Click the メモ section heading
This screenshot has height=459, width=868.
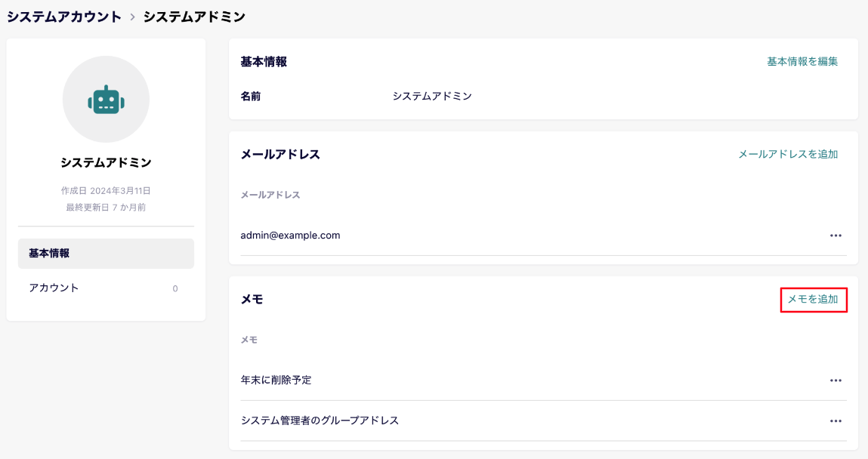click(252, 299)
